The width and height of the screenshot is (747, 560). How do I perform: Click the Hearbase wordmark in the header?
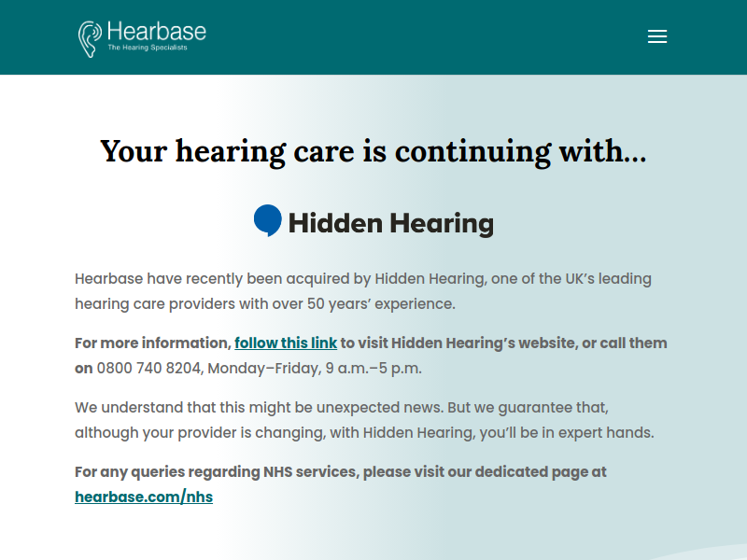tap(157, 32)
